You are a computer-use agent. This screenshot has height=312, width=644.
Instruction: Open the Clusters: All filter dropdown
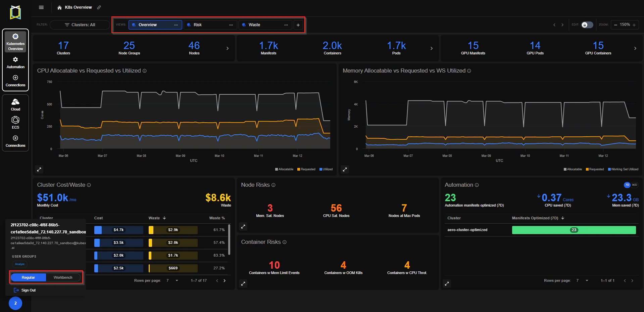click(80, 25)
